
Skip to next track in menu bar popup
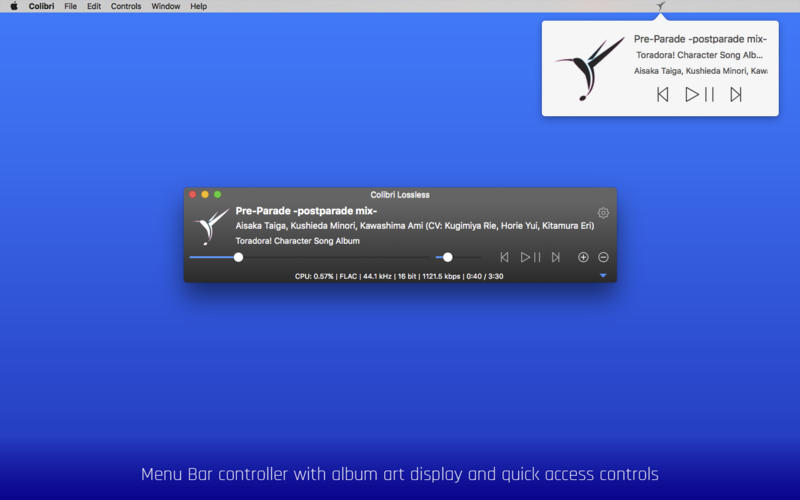[736, 94]
